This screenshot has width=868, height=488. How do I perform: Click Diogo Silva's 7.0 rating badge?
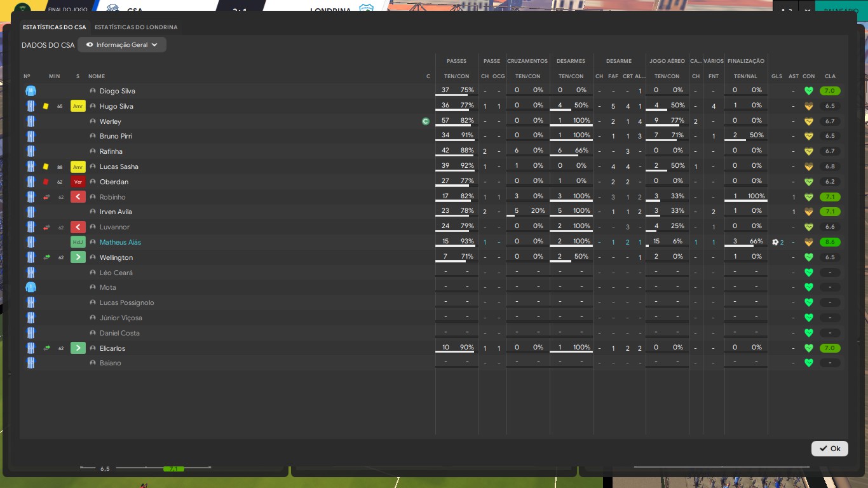coord(830,91)
